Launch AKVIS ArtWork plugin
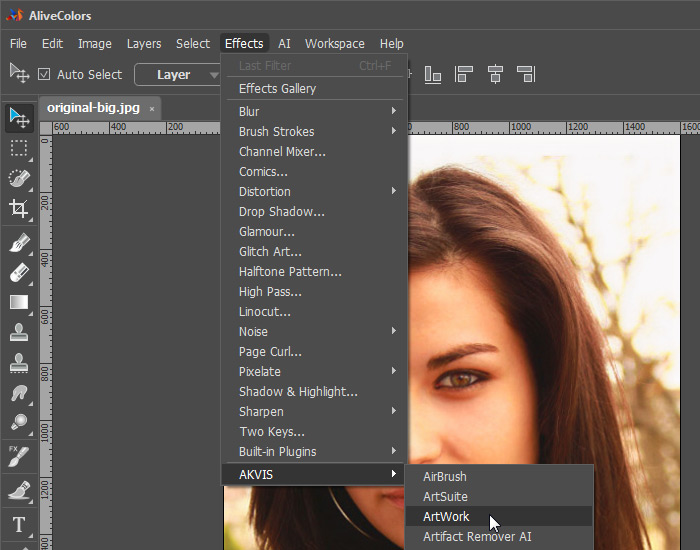Image resolution: width=700 pixels, height=550 pixels. 499,516
